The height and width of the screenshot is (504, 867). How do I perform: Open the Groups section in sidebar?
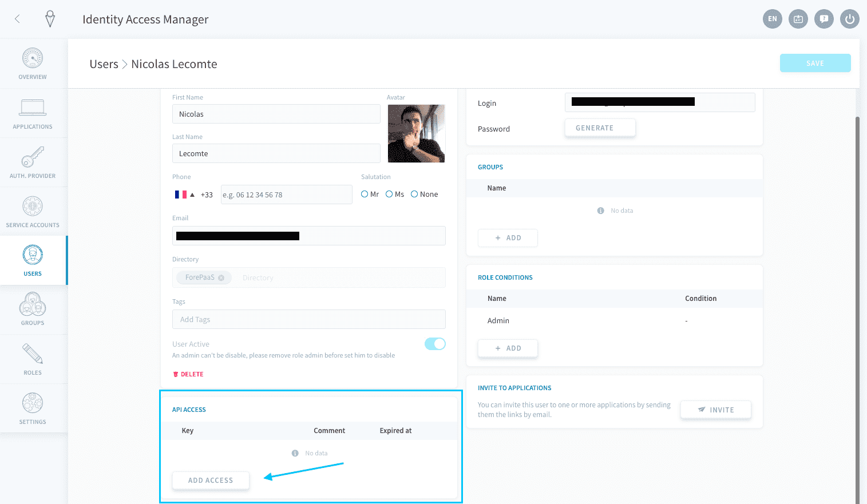[x=33, y=309]
